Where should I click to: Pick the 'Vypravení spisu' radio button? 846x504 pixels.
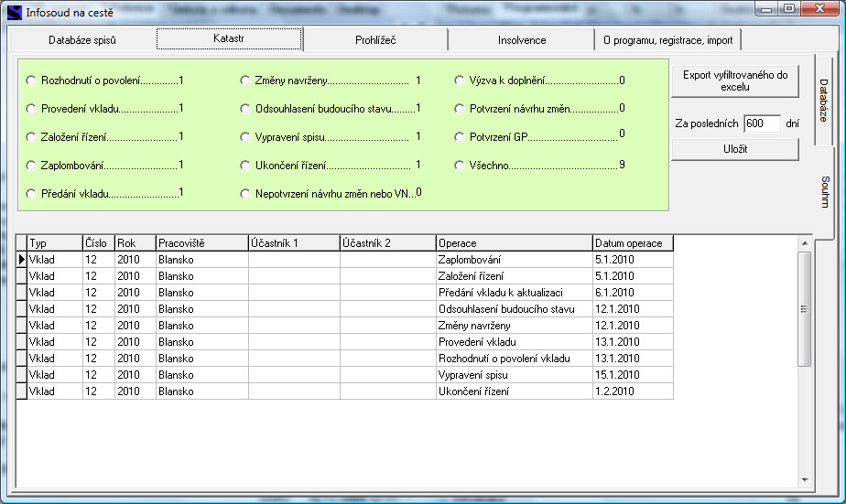click(x=245, y=137)
